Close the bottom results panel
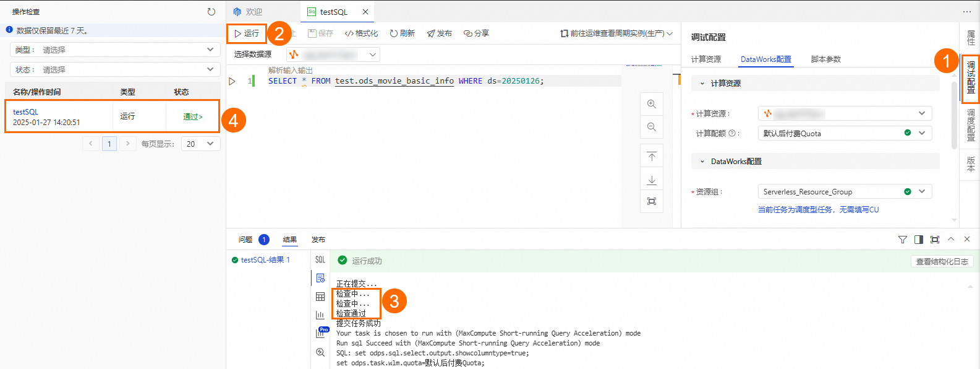Image resolution: width=980 pixels, height=369 pixels. click(967, 240)
